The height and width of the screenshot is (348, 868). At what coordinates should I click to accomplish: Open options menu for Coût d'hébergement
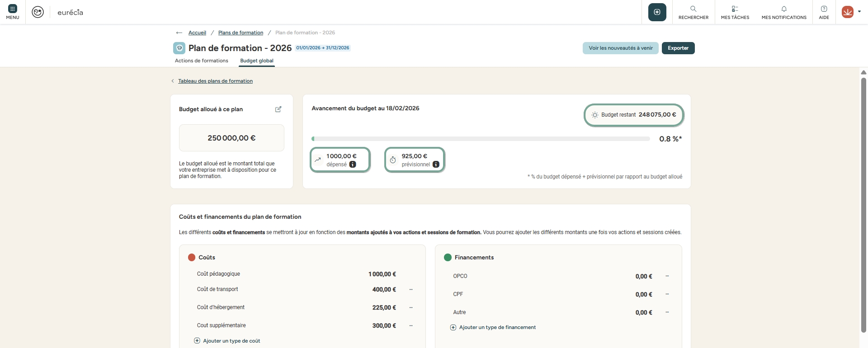click(x=411, y=308)
